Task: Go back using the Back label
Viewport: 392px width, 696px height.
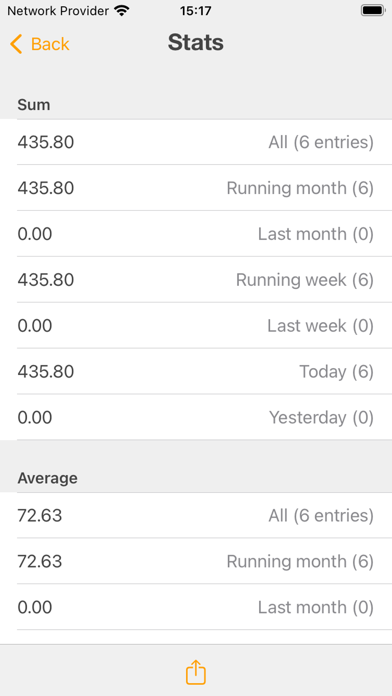Action: pyautogui.click(x=50, y=44)
